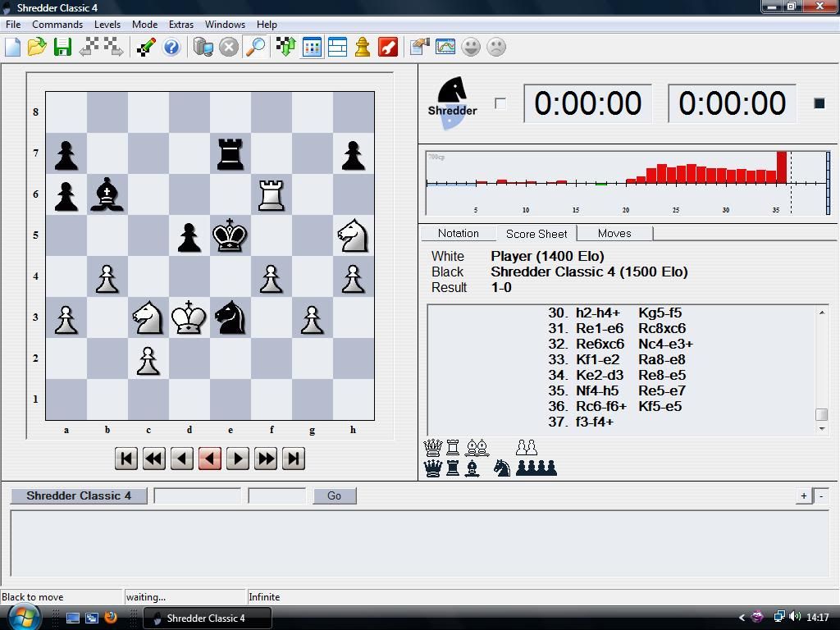Click the minus button in engine panel

[821, 496]
